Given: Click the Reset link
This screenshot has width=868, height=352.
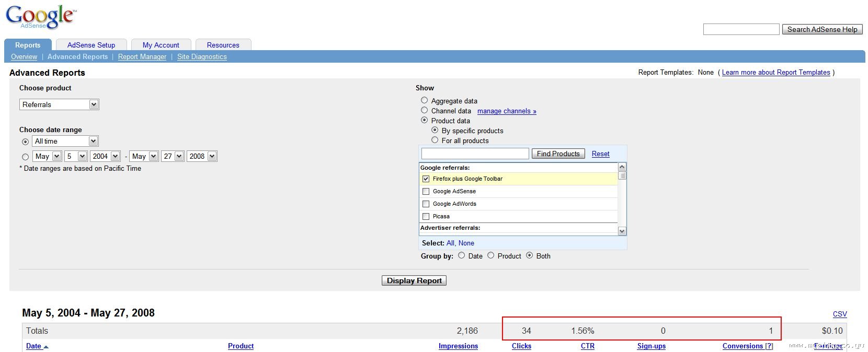Looking at the screenshot, I should tap(600, 154).
